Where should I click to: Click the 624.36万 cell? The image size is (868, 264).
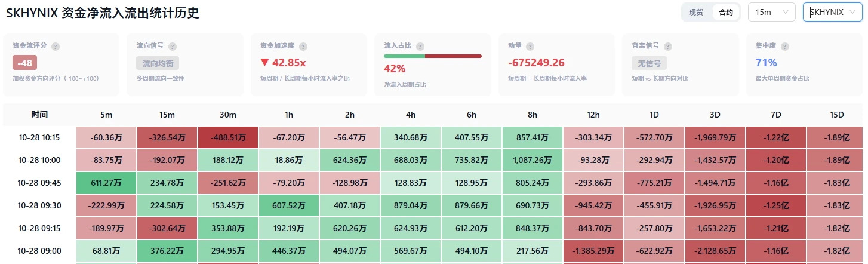tap(350, 160)
